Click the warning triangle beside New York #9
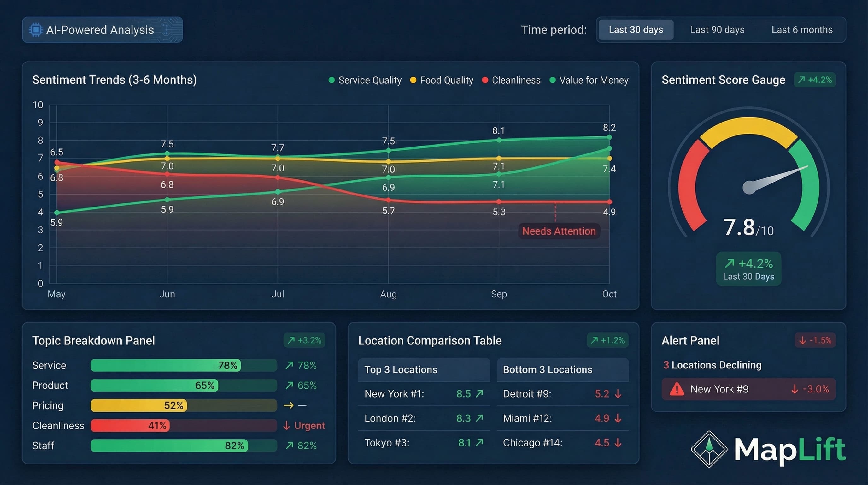 677,389
